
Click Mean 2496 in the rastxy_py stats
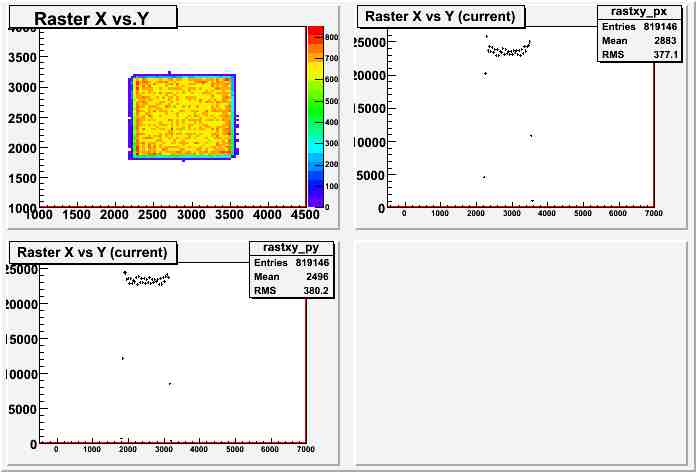[291, 277]
